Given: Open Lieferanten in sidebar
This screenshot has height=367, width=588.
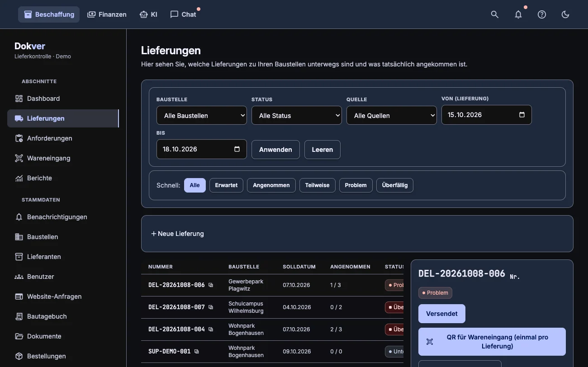Looking at the screenshot, I should click(63, 257).
